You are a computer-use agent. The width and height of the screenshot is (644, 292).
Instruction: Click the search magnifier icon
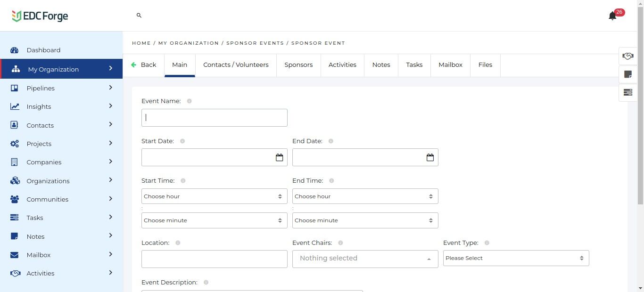[x=139, y=16]
